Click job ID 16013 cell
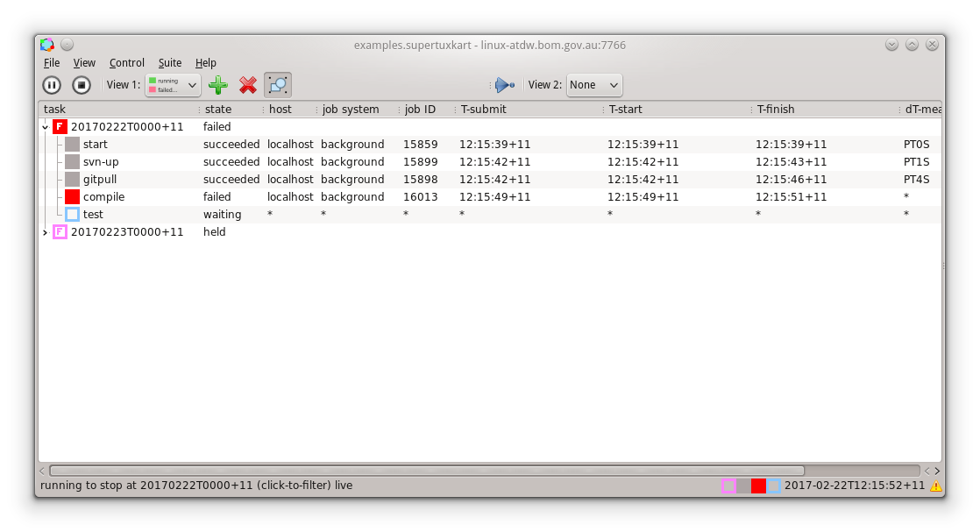This screenshot has width=980, height=532. (421, 197)
